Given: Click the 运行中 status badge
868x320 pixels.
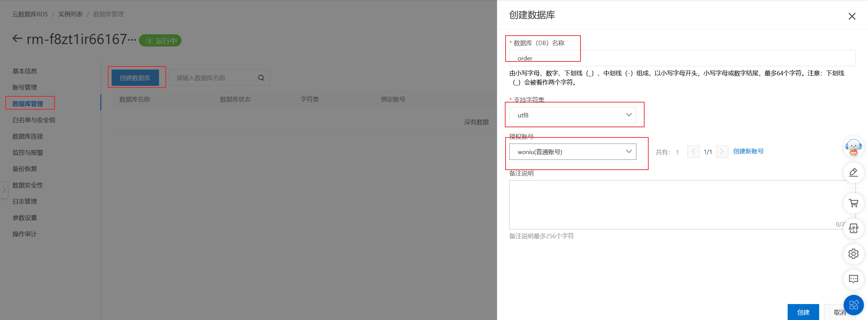Looking at the screenshot, I should pos(160,41).
